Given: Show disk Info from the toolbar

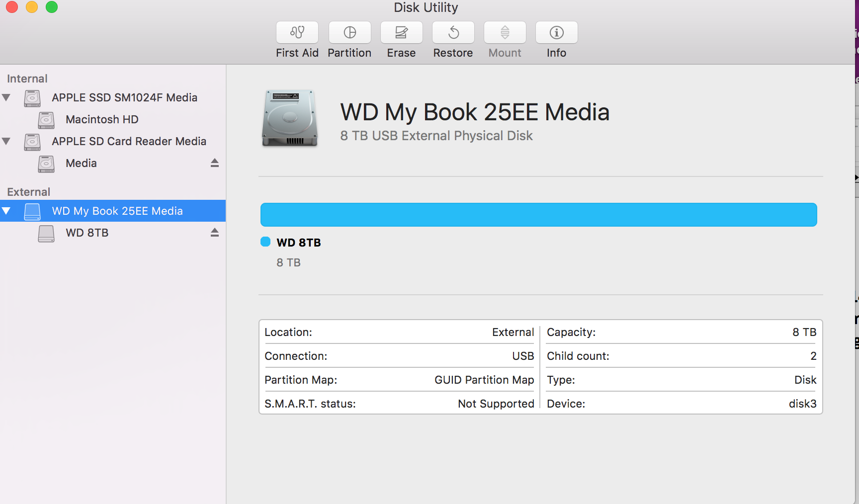Looking at the screenshot, I should [x=556, y=32].
